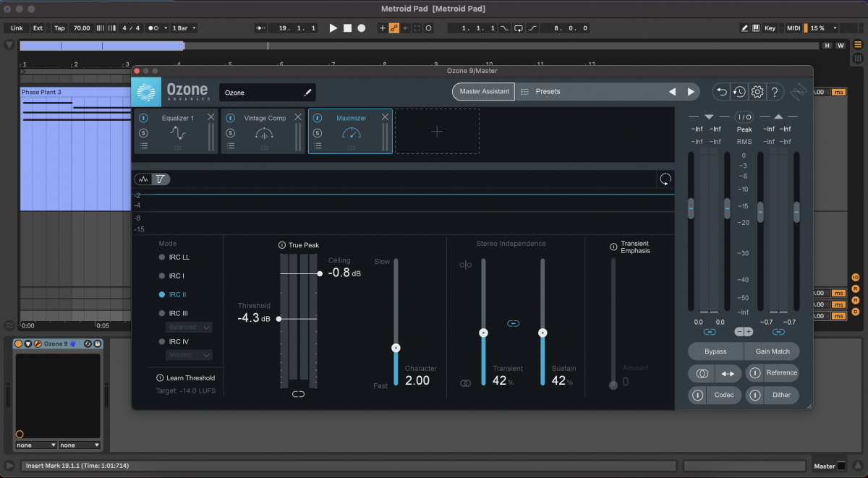This screenshot has width=868, height=478.
Task: Remove the Vintage Comp module
Action: coord(298,117)
